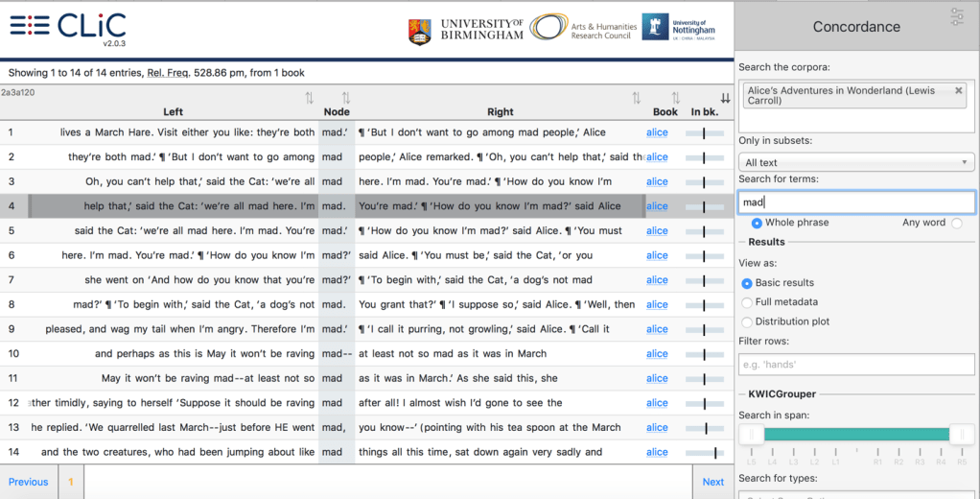Click the right handle of the span slider
Screen dimensions: 980x499
pyautogui.click(x=962, y=434)
